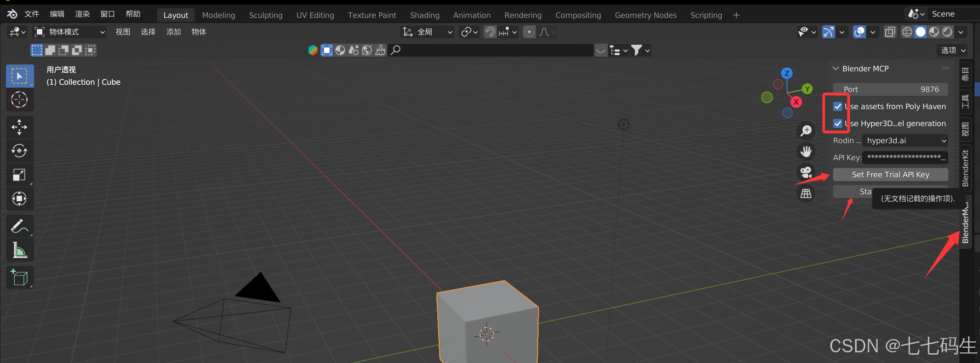The height and width of the screenshot is (363, 980).
Task: Click the Add Cube tool icon
Action: click(19, 277)
